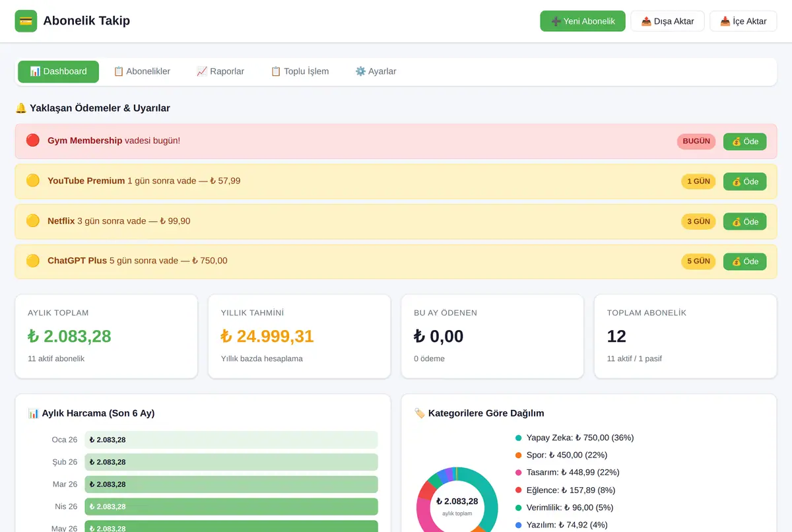This screenshot has height=532, width=792.
Task: Click the bar chart icon beside Aylık Harcama
Action: 34,413
